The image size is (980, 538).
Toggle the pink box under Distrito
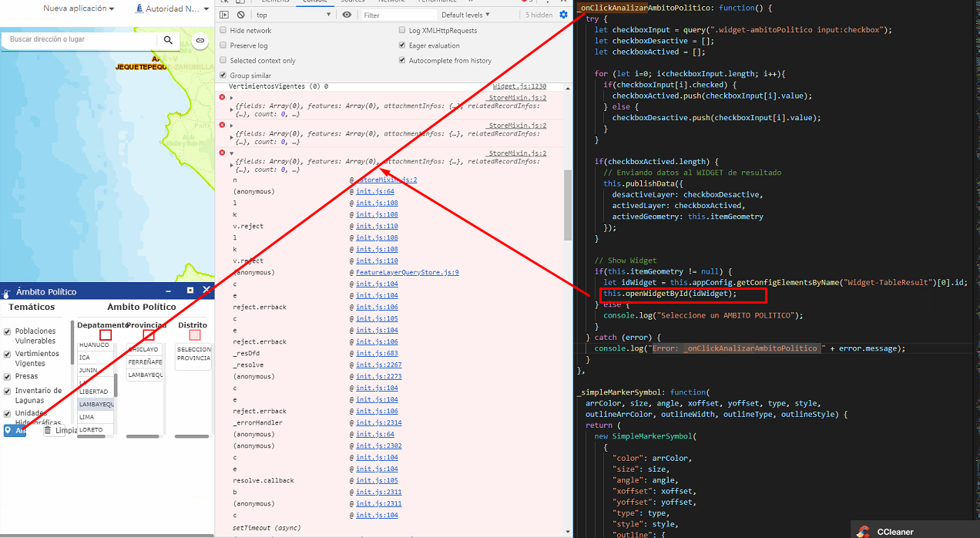195,335
